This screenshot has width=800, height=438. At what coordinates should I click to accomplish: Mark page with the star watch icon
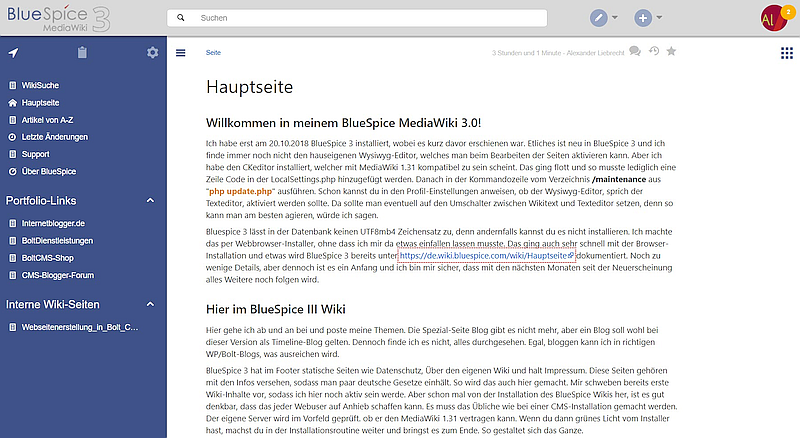(671, 51)
